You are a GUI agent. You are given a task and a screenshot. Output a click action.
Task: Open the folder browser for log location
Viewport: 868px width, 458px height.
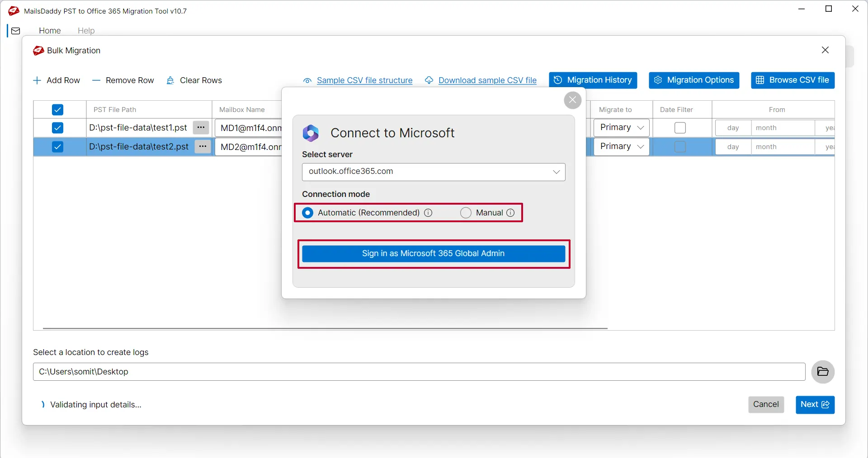point(823,372)
